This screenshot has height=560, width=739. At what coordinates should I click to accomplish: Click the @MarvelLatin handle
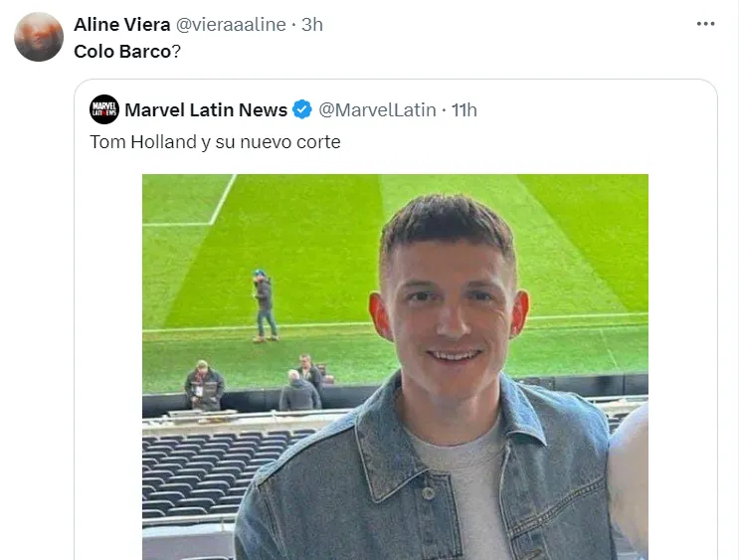tap(378, 109)
